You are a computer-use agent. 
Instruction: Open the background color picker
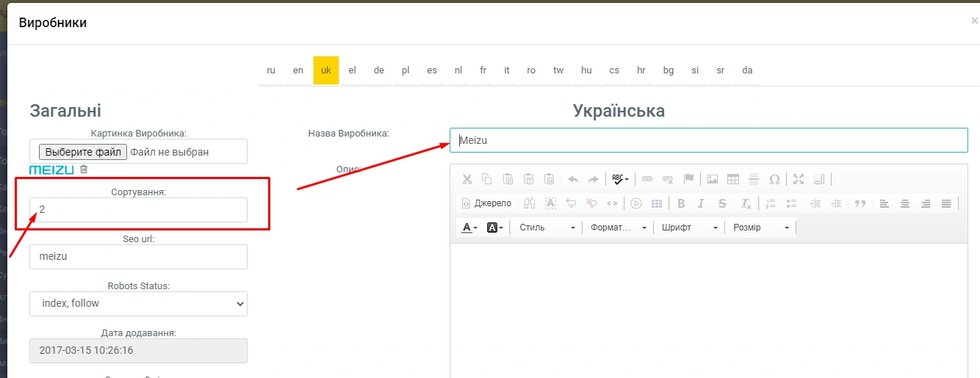click(495, 228)
